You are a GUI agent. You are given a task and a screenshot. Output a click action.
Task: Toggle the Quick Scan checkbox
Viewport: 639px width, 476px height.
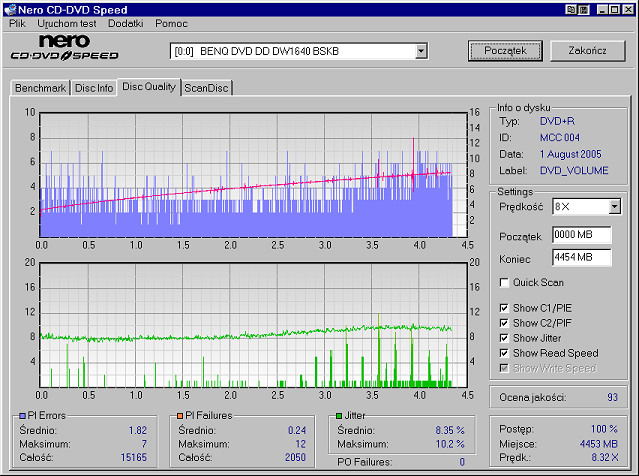(x=504, y=282)
